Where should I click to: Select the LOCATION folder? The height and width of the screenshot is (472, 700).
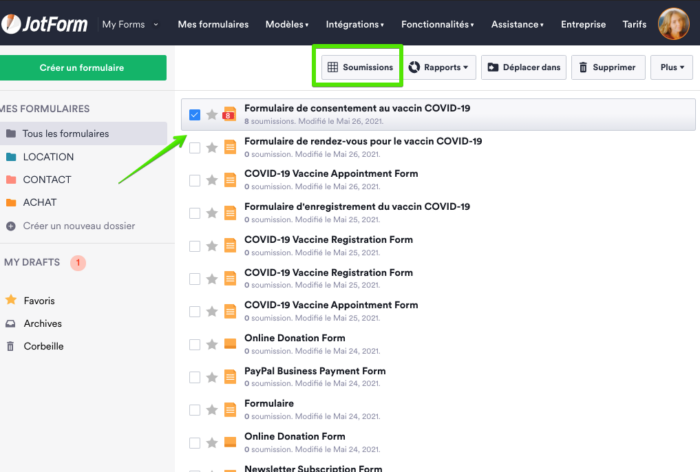click(x=48, y=157)
